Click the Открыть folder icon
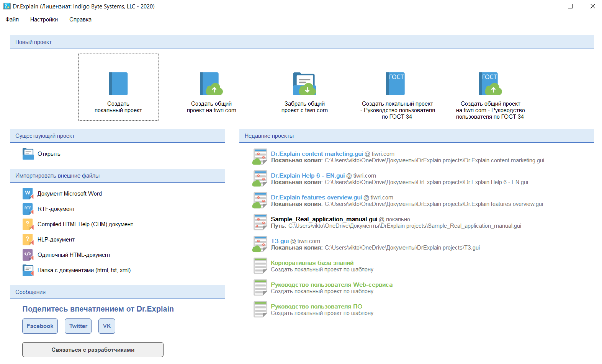 28,154
